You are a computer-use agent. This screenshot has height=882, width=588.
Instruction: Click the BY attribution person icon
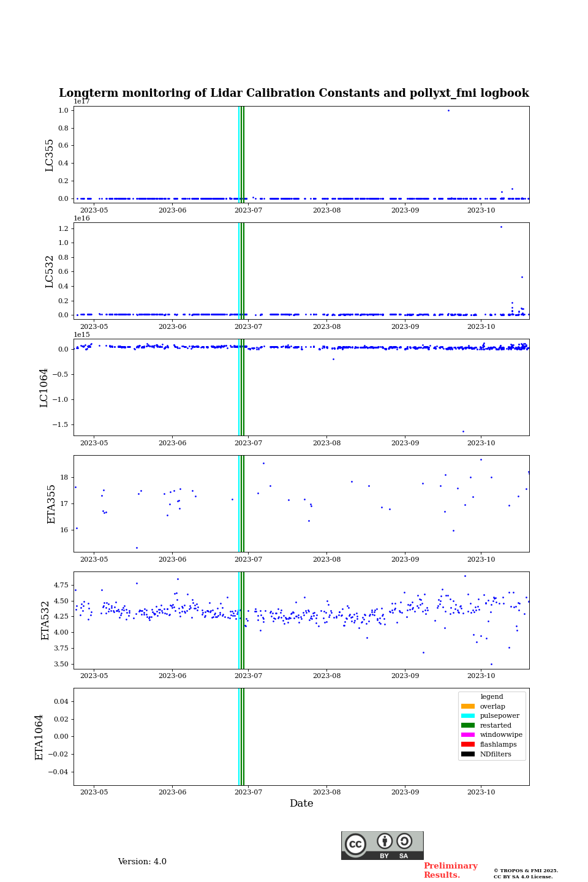(x=385, y=842)
